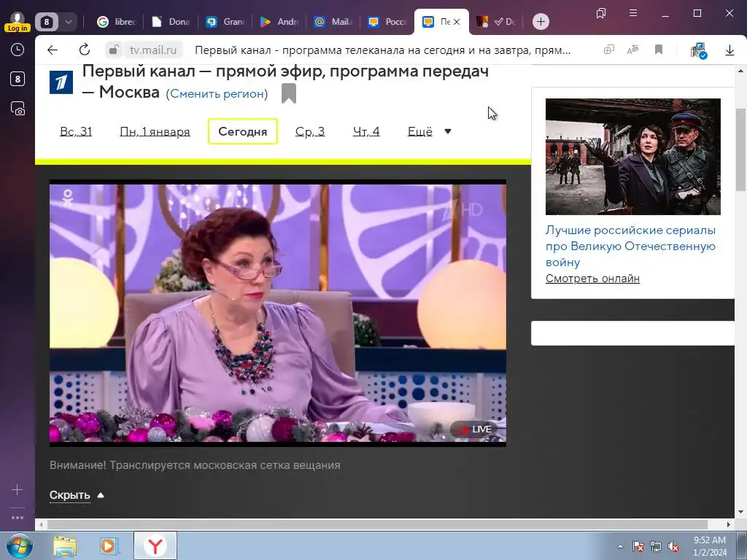Click the site security lock icon
This screenshot has width=747, height=560.
point(113,50)
